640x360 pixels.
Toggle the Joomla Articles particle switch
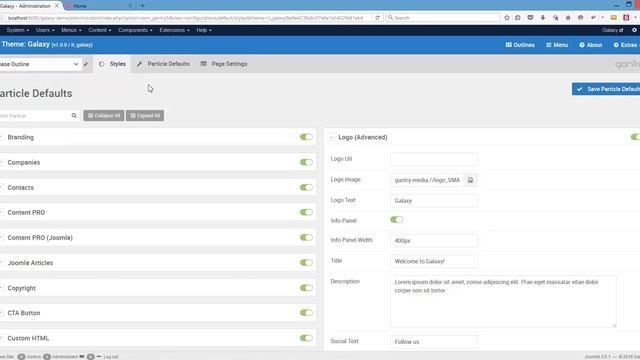click(x=306, y=262)
